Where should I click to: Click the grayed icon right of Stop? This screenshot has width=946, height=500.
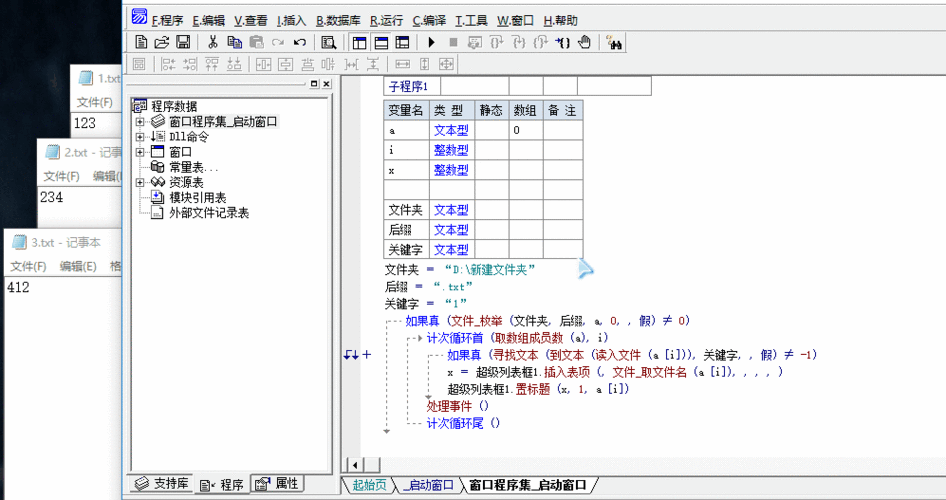coord(475,42)
